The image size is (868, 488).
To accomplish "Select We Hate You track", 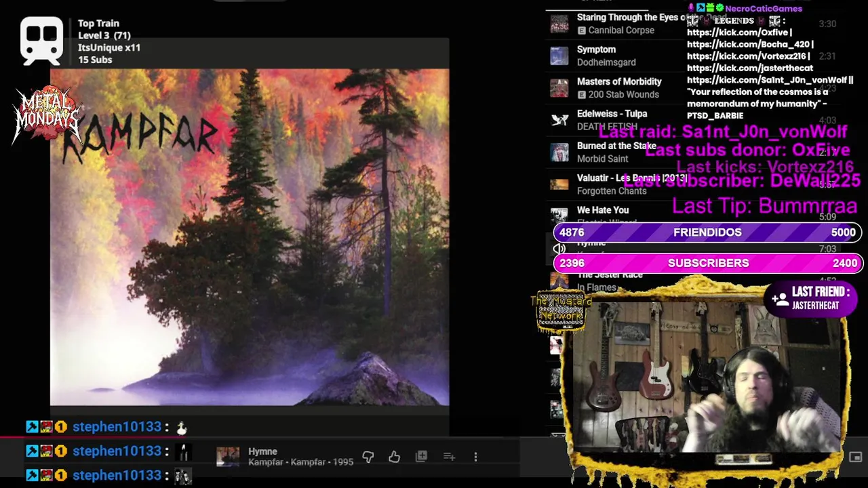I will pos(602,210).
